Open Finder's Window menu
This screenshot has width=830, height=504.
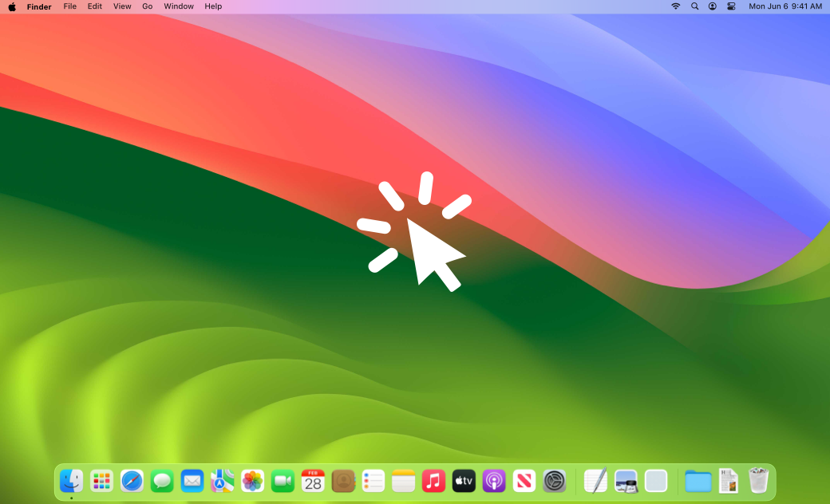[179, 6]
